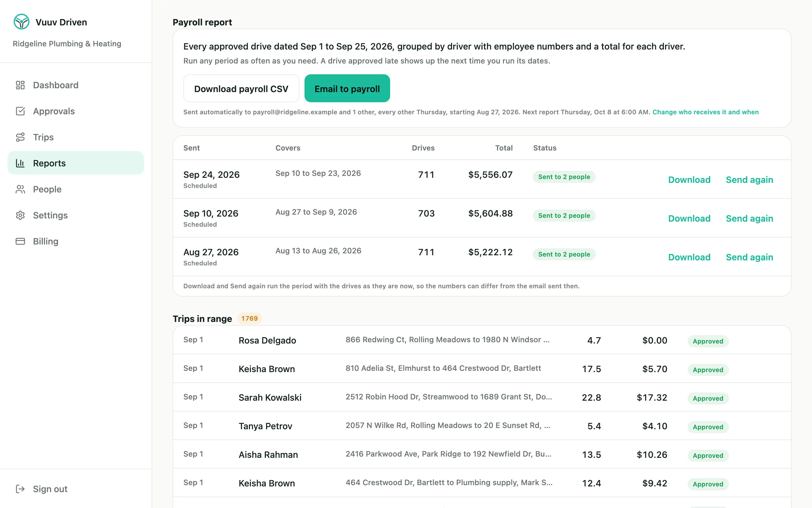The image size is (812, 508).
Task: Sign out of the account
Action: click(76, 489)
